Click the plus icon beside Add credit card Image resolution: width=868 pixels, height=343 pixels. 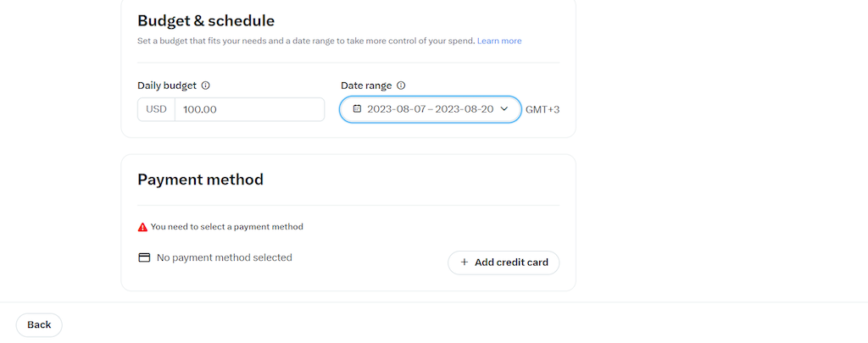(x=465, y=263)
